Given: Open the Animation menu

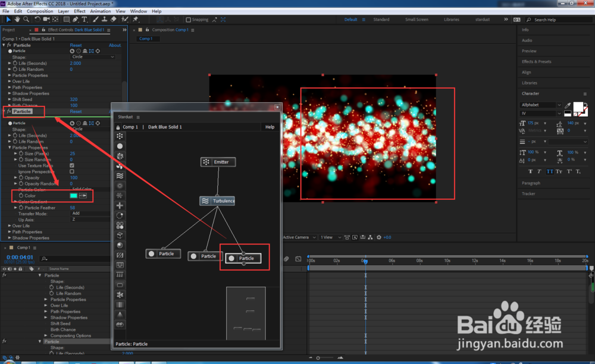Looking at the screenshot, I should pyautogui.click(x=101, y=11).
